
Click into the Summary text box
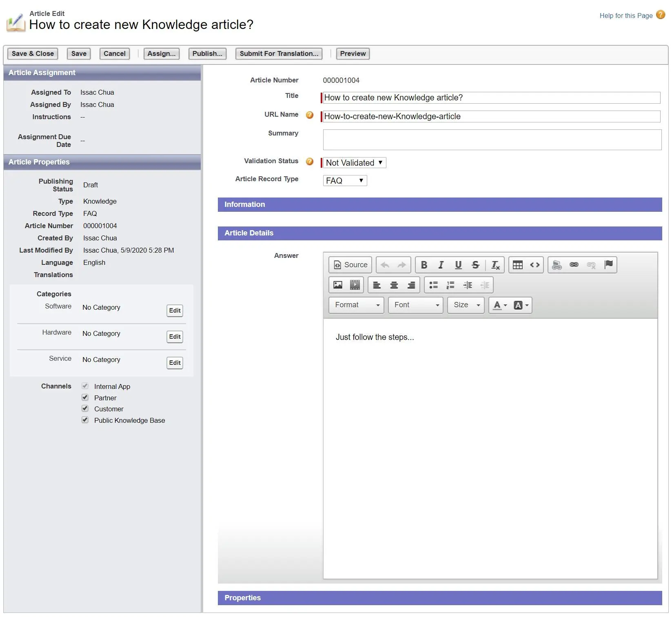tap(492, 140)
